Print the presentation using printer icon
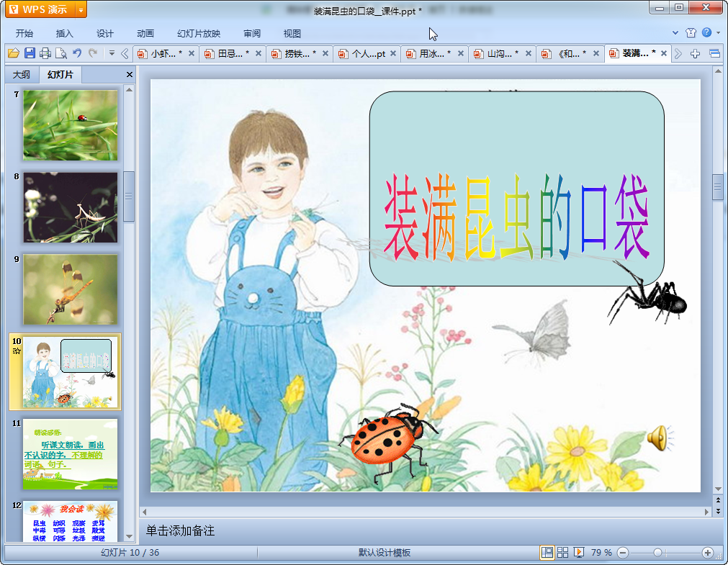Screen dimensions: 728x565 coord(45,53)
